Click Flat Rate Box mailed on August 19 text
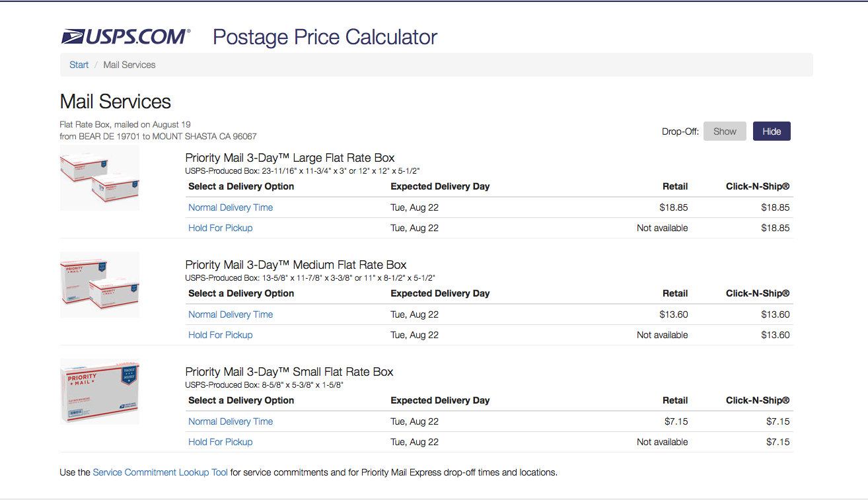Viewport: 868px width, 500px height. click(126, 124)
